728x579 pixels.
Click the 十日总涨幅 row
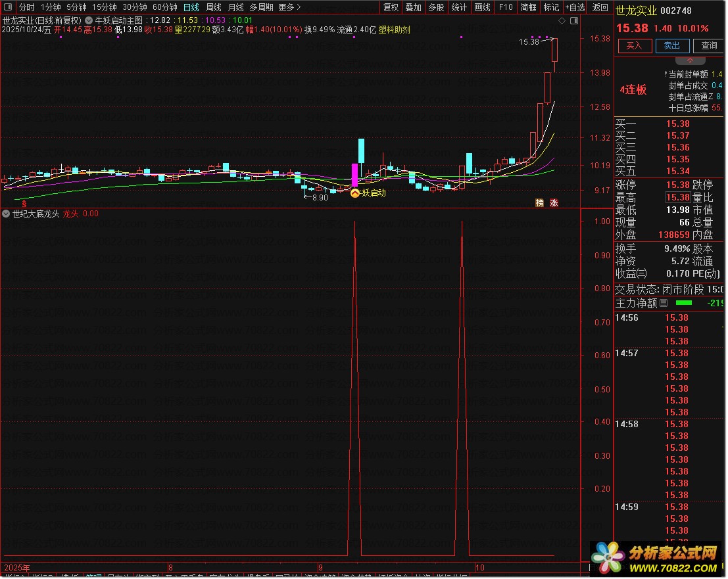pyautogui.click(x=694, y=108)
